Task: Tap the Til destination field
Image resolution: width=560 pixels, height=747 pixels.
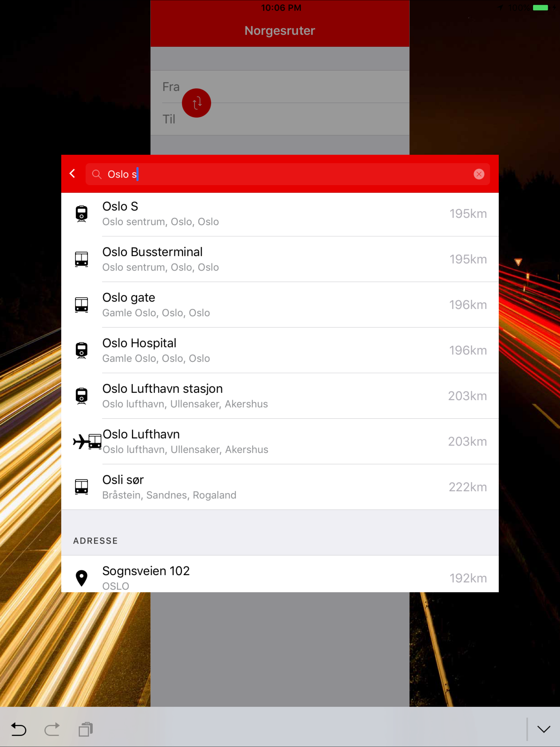Action: pos(297,119)
